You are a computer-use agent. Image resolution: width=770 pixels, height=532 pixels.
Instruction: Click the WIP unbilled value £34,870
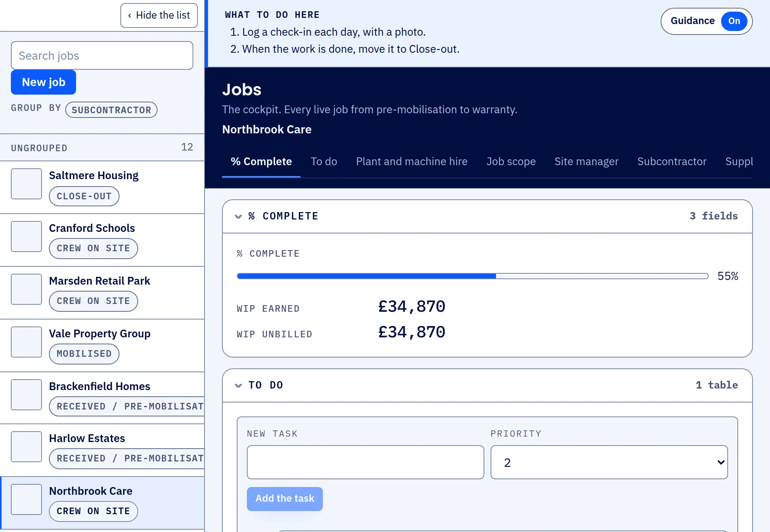point(412,332)
